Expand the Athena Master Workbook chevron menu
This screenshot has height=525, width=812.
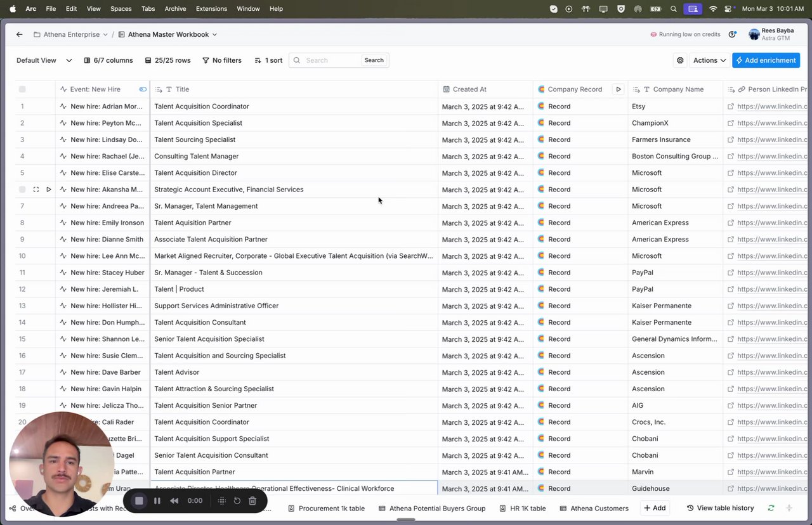pyautogui.click(x=214, y=35)
